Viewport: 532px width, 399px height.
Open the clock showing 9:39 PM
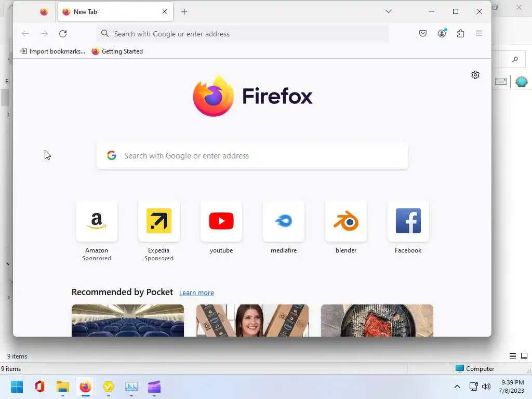(512, 387)
